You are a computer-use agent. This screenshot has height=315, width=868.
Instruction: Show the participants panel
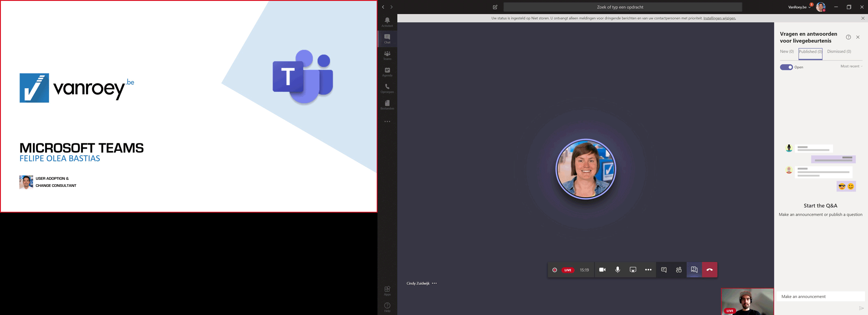[679, 270]
